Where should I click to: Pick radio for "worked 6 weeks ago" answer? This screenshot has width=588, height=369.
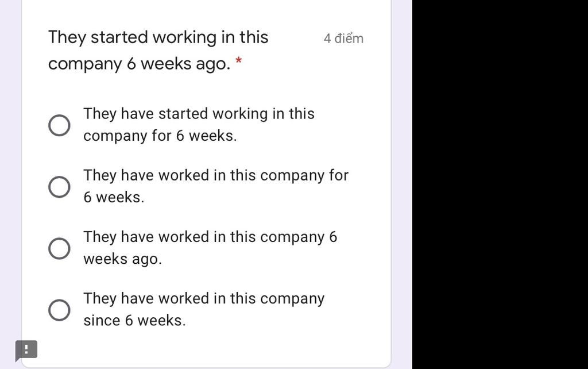point(59,248)
